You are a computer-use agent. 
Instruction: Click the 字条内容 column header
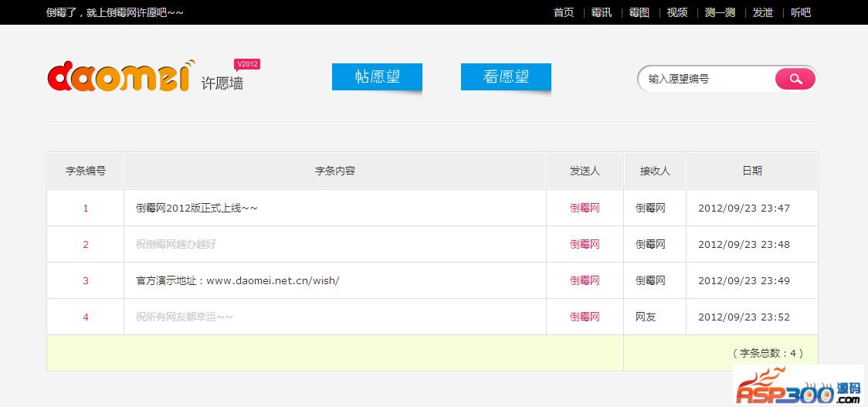(x=335, y=171)
